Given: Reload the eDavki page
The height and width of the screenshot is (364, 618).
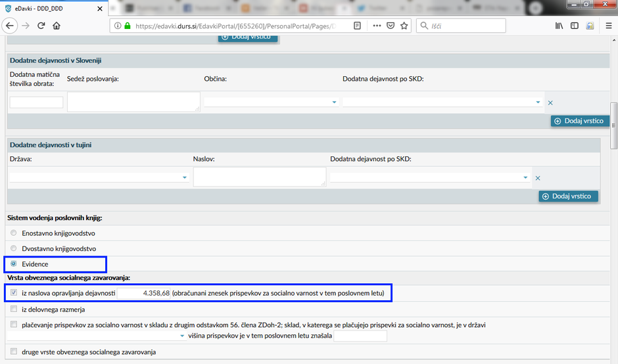Looking at the screenshot, I should point(41,26).
